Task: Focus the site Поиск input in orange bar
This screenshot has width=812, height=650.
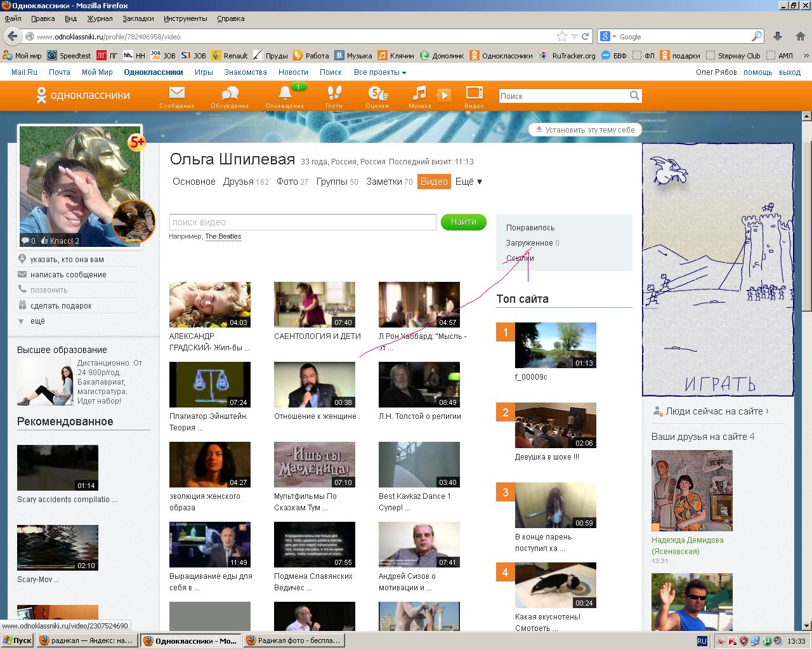Action: point(563,96)
